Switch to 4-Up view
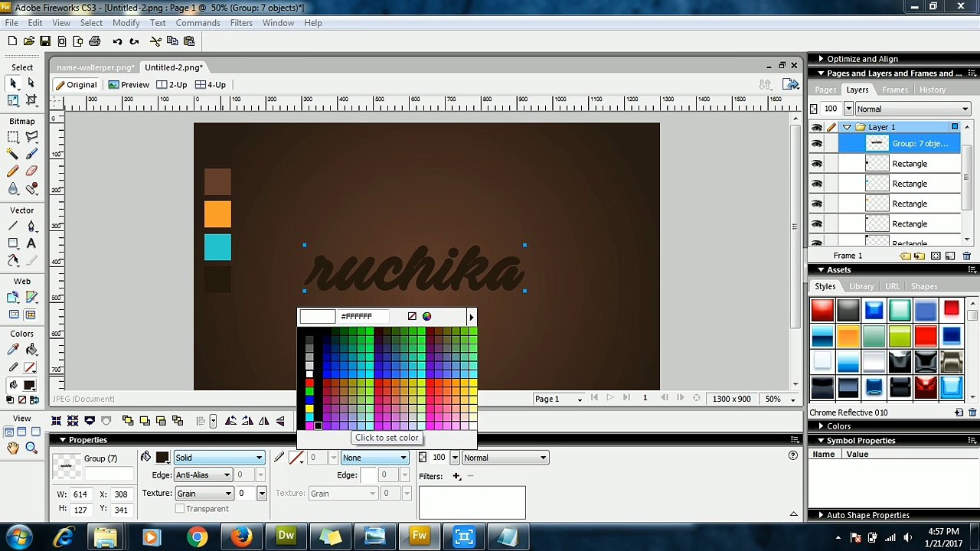Image resolution: width=980 pixels, height=551 pixels. (211, 85)
